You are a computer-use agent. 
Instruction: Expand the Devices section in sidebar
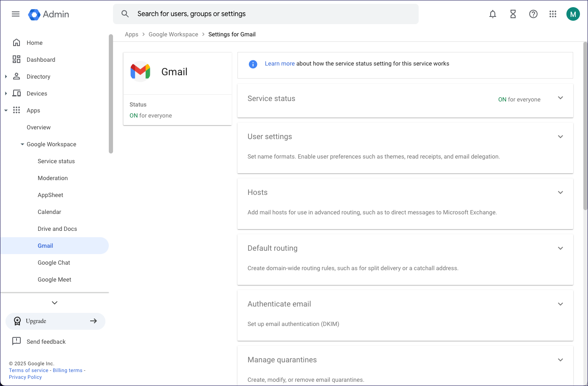[x=6, y=93]
